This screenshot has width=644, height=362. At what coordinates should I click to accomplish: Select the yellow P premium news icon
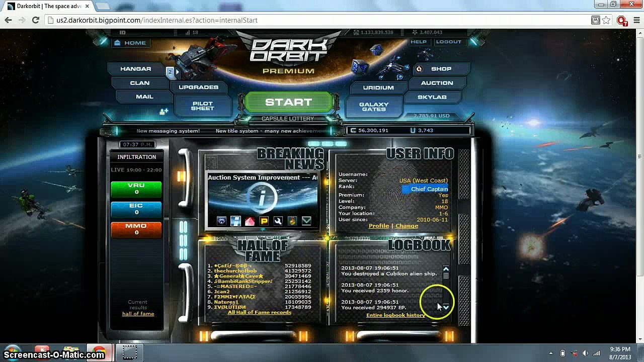pyautogui.click(x=264, y=221)
